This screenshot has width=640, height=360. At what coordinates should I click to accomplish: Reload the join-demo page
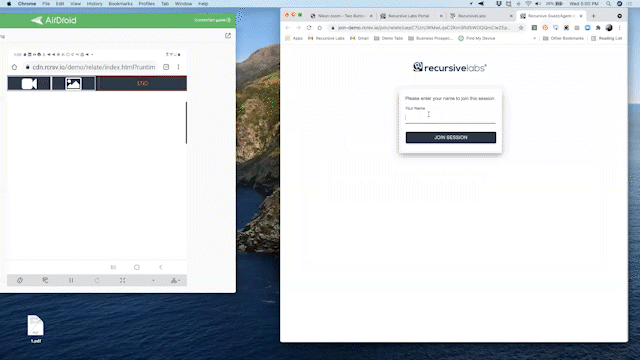[x=309, y=28]
